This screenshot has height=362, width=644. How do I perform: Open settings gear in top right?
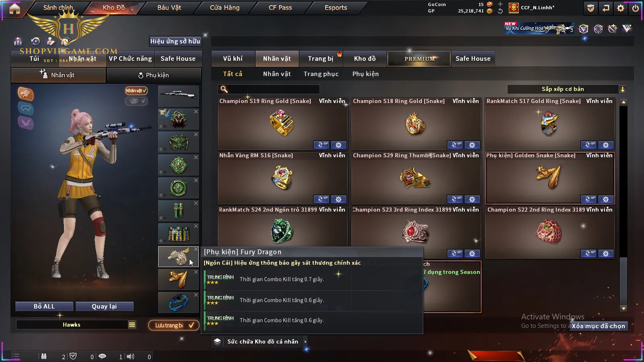[x=621, y=8]
